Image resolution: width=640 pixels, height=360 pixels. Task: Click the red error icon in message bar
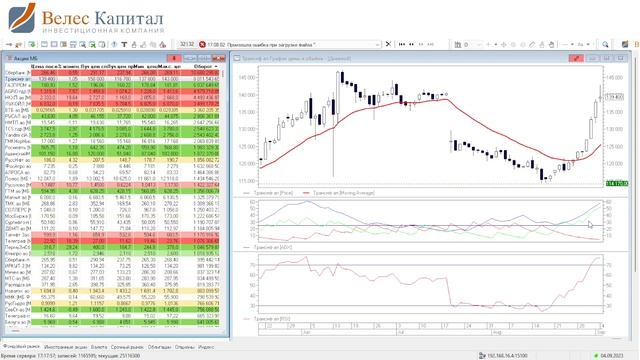202,44
